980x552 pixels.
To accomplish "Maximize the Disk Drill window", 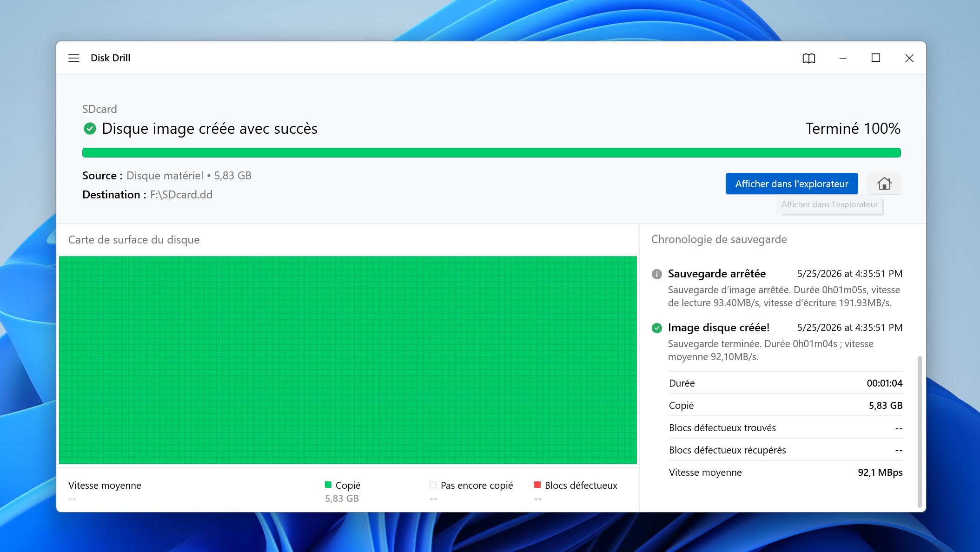I will [x=875, y=58].
